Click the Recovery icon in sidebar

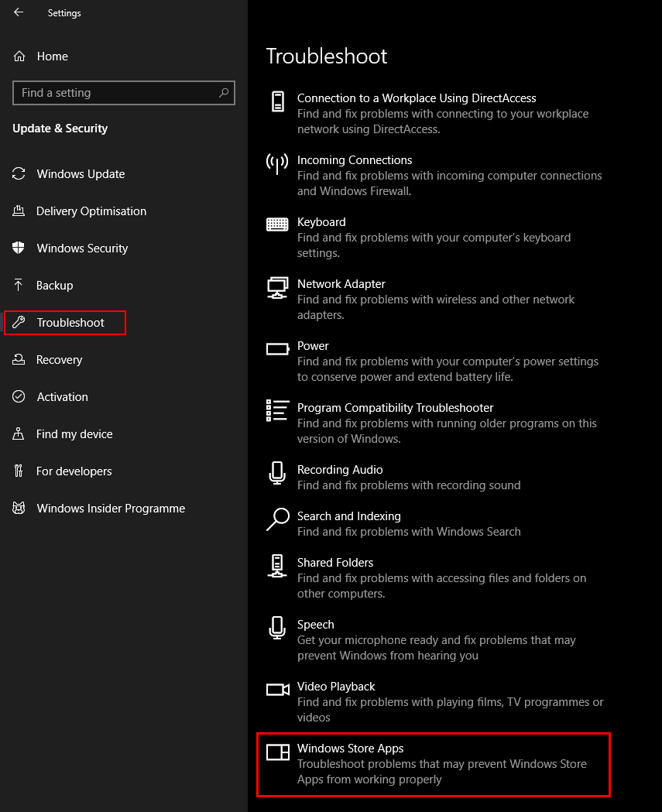(x=19, y=359)
